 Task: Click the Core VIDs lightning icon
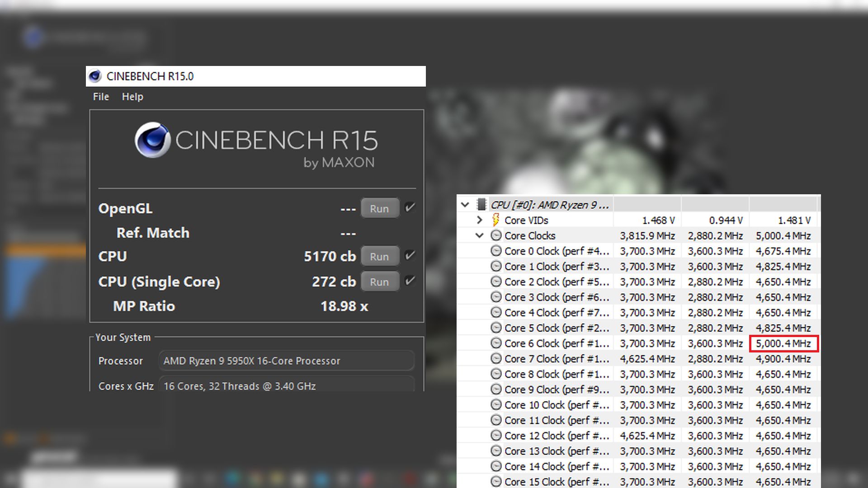point(496,220)
